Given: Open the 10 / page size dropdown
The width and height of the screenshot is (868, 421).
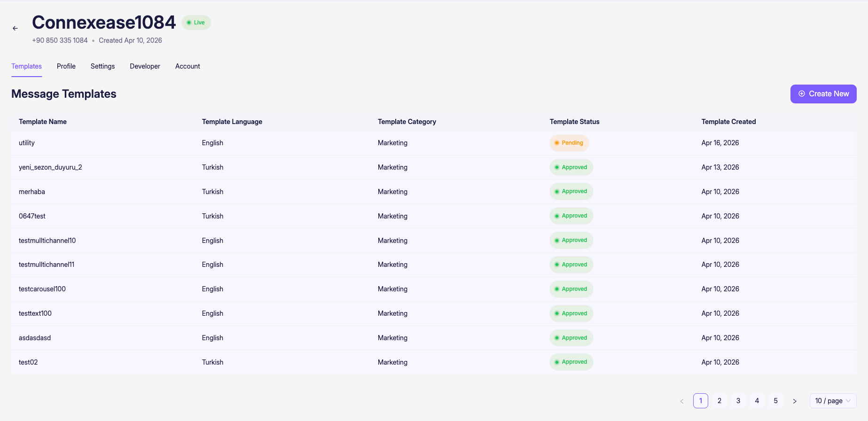Looking at the screenshot, I should 833,401.
